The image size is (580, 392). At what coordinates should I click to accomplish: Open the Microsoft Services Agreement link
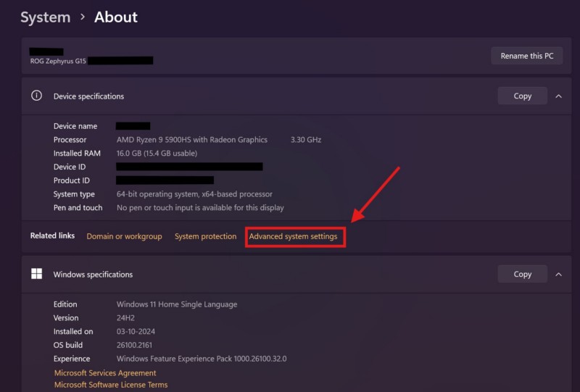[x=105, y=373]
